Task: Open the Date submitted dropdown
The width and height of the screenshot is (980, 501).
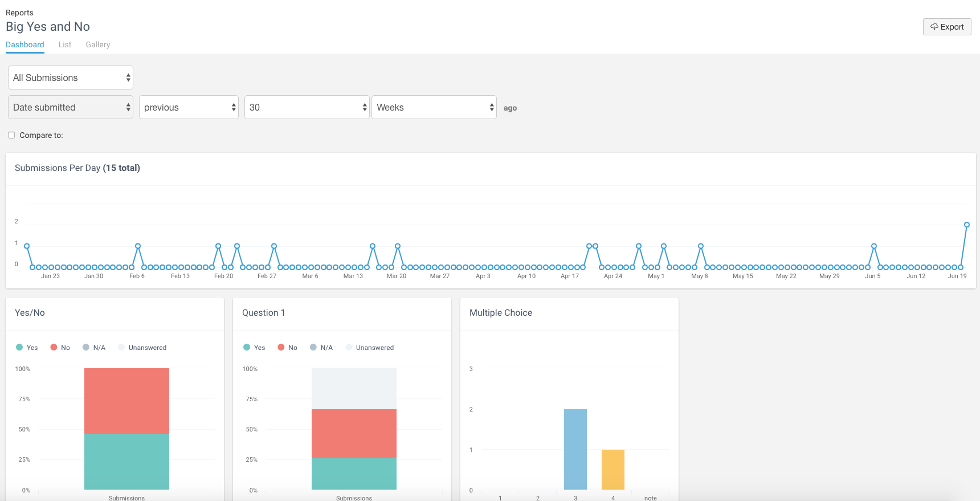Action: click(x=71, y=107)
